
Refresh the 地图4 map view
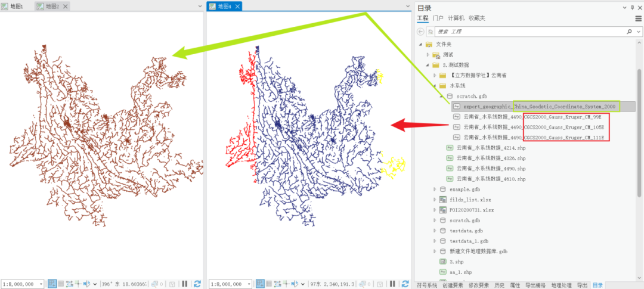405,284
